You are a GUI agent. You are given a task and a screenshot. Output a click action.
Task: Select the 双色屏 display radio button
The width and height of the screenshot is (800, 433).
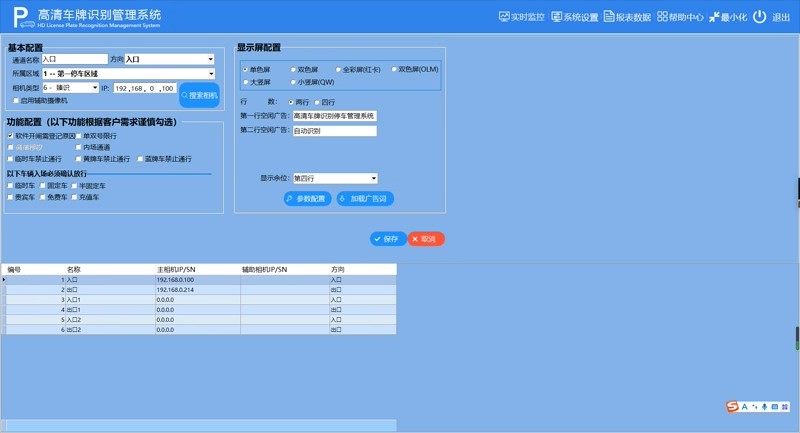coord(293,69)
